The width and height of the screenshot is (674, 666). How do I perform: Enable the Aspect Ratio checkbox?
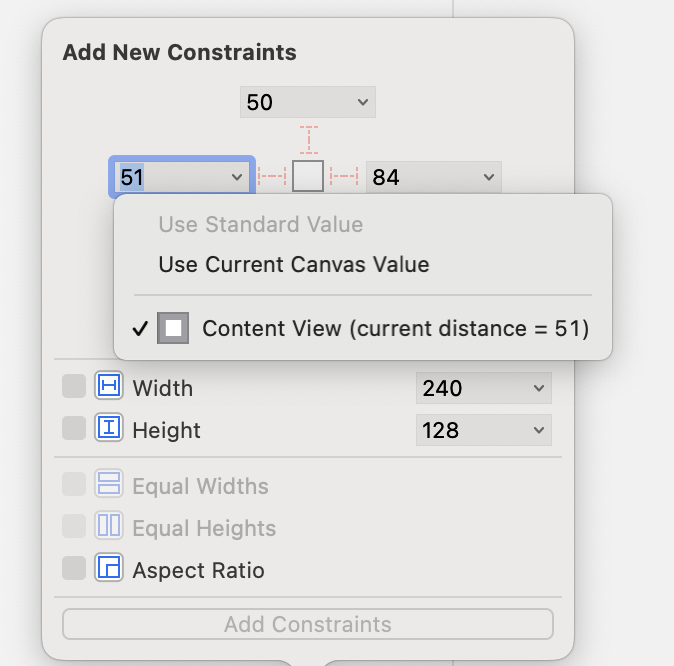point(74,569)
